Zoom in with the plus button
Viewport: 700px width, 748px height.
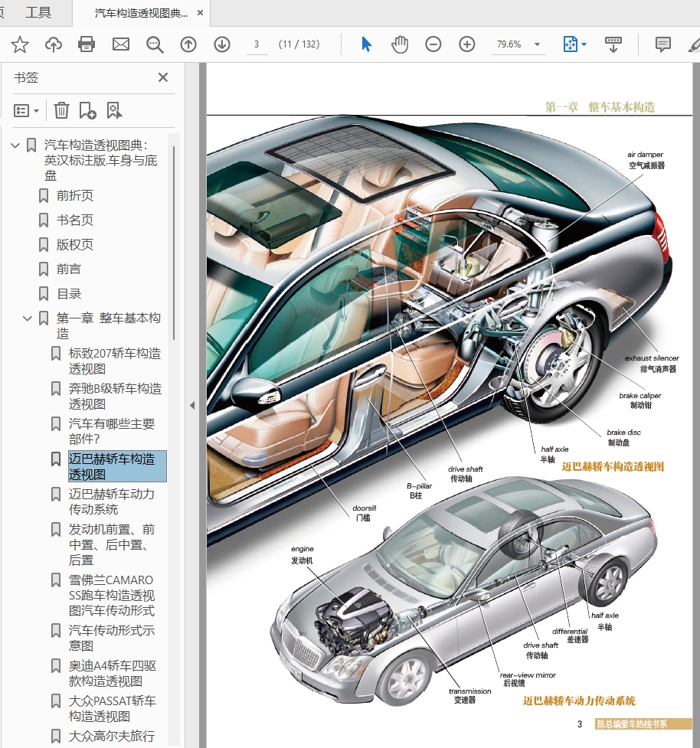pos(467,44)
